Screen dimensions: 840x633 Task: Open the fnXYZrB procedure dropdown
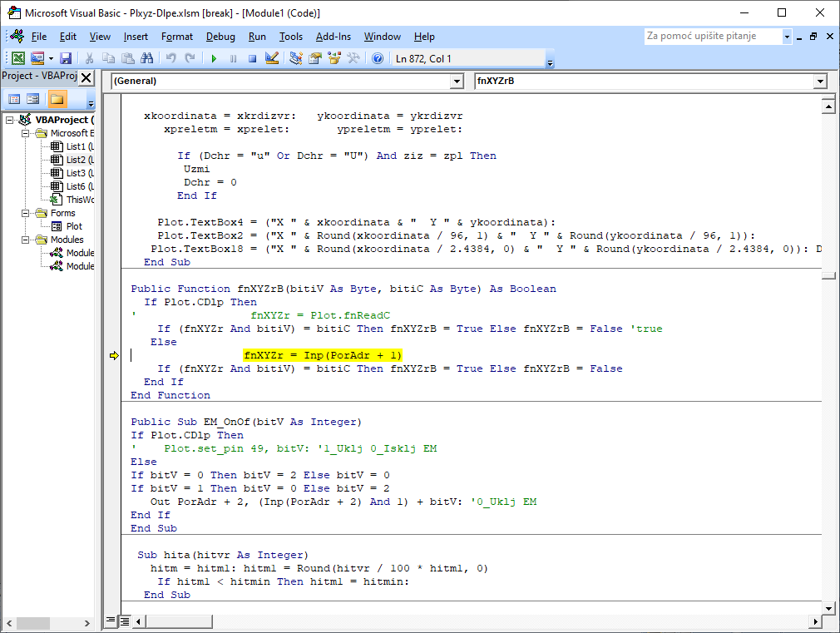pyautogui.click(x=820, y=81)
